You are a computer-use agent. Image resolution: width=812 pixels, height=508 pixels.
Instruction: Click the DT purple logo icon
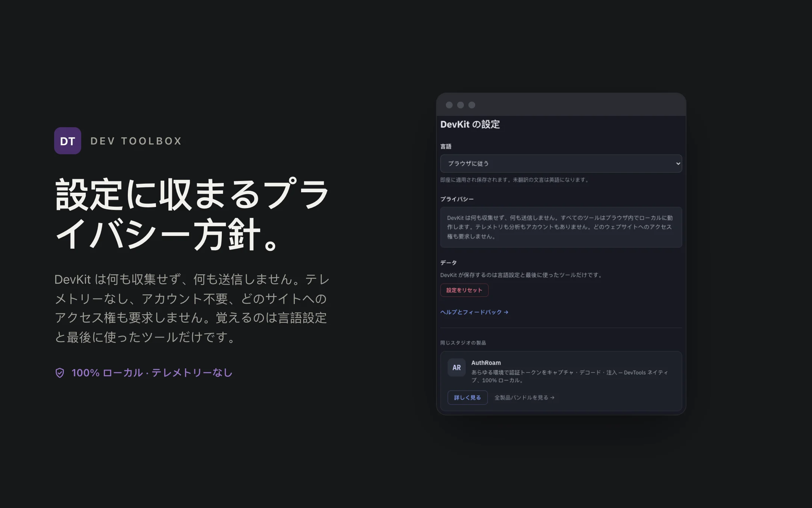pos(68,141)
